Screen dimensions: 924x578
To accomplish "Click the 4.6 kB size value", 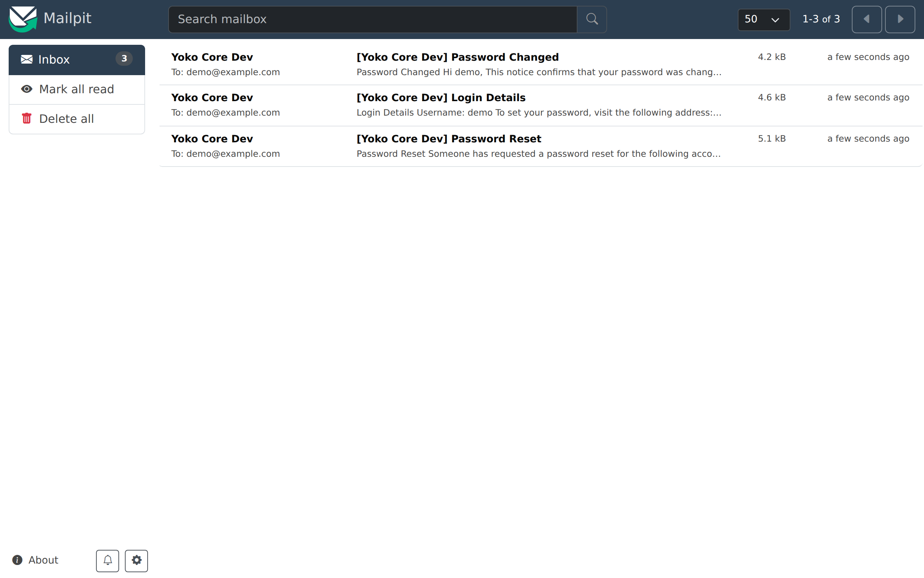I will pyautogui.click(x=772, y=98).
